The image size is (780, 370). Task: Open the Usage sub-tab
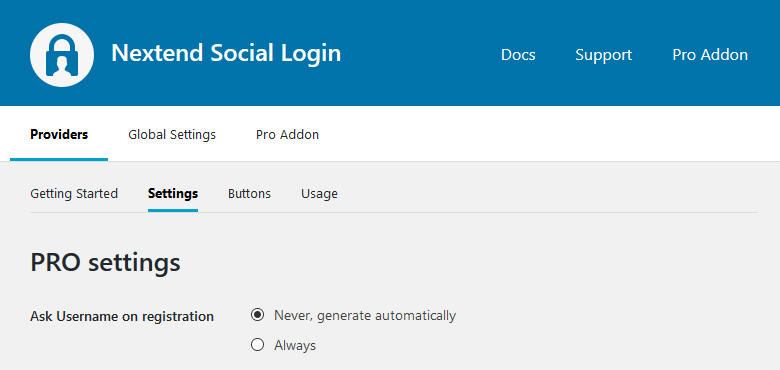click(x=319, y=193)
